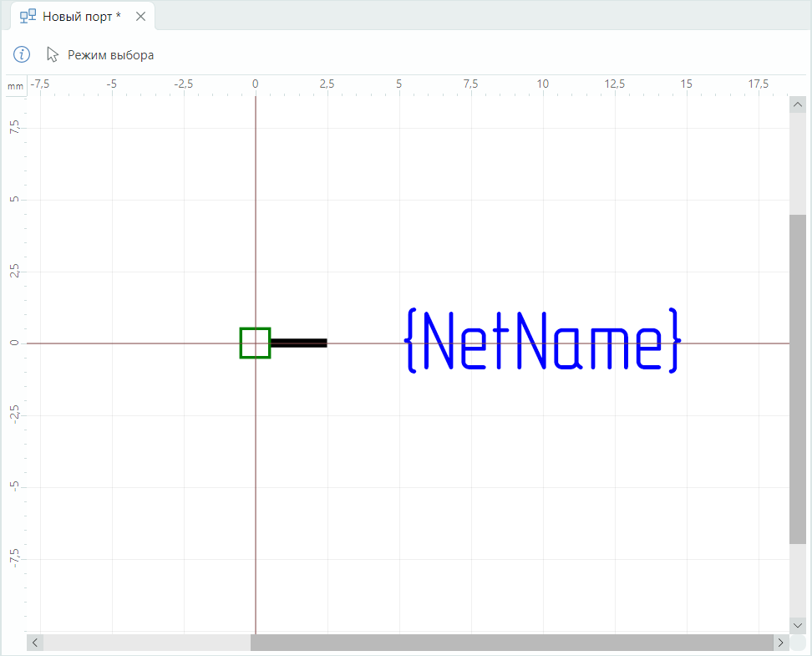The height and width of the screenshot is (656, 812).
Task: Switch to the 'Новый порт *' tab
Action: point(81,16)
